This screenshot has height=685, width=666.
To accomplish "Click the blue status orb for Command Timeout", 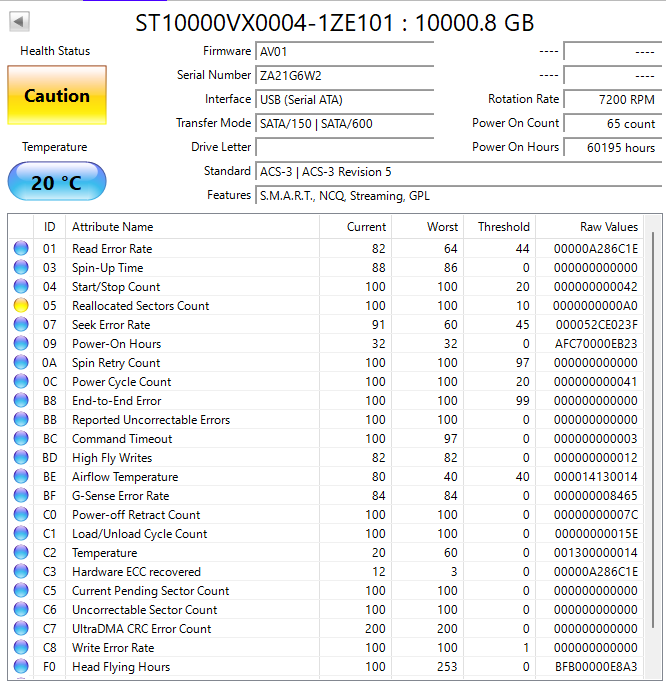I will (21, 438).
